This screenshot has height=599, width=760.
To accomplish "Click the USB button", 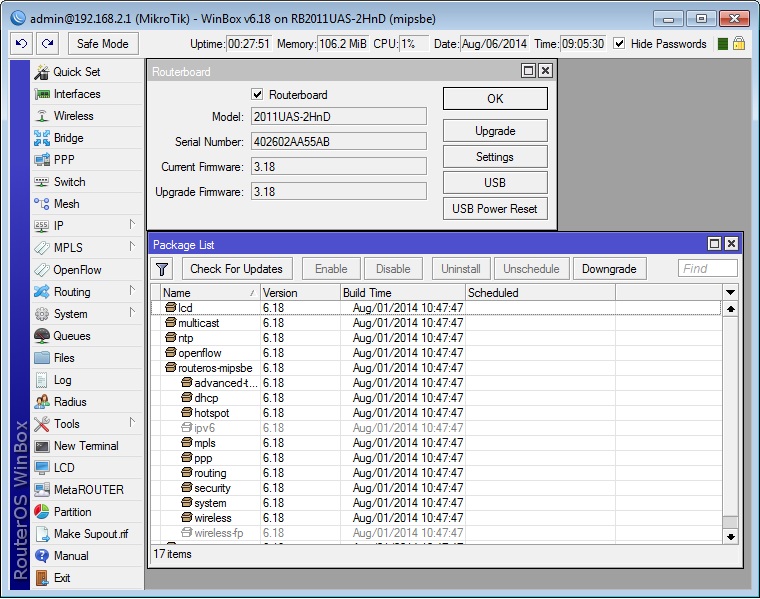I will click(495, 183).
